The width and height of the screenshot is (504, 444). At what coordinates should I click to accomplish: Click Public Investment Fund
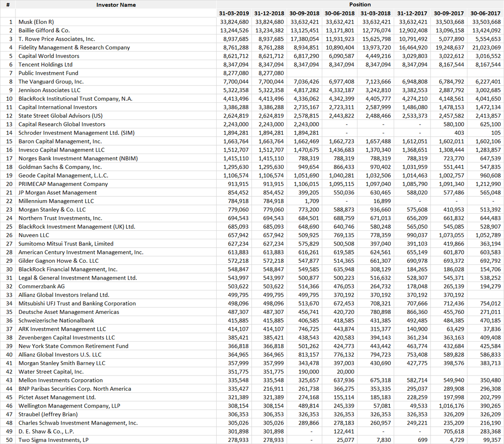[x=48, y=73]
